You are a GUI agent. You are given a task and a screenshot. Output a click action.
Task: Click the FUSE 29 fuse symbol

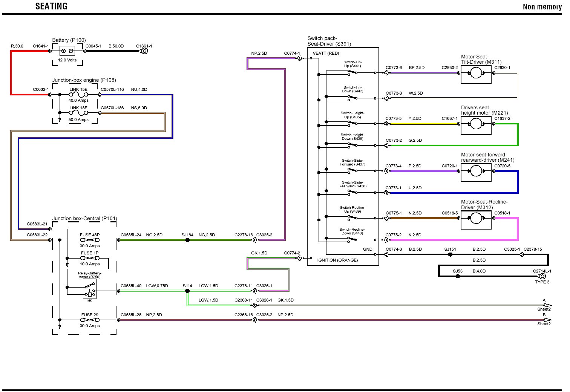pos(90,320)
